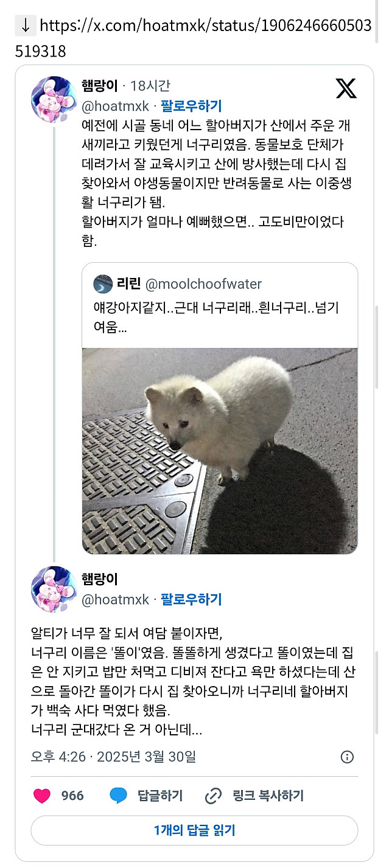
Task: Click @moolchoofwater handle in the quoted tweet
Action: coord(205,283)
